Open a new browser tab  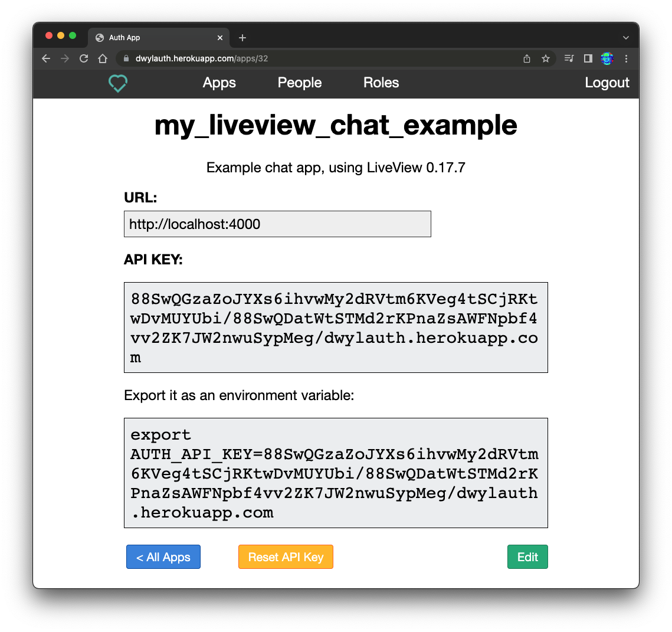tap(242, 38)
